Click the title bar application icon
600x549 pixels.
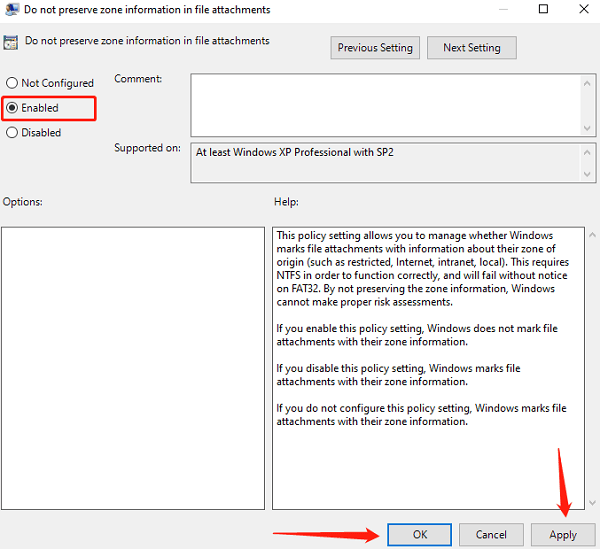pos(12,10)
